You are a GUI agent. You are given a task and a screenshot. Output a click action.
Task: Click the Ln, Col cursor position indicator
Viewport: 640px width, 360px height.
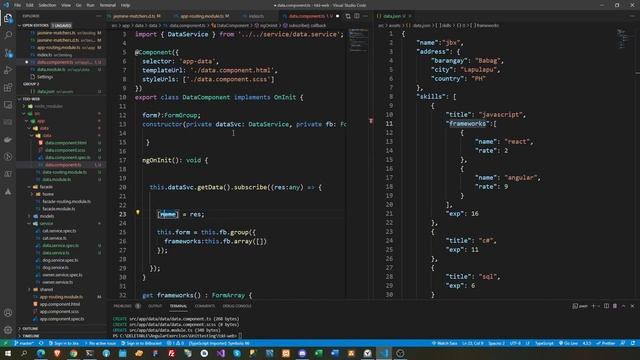[x=472, y=343]
